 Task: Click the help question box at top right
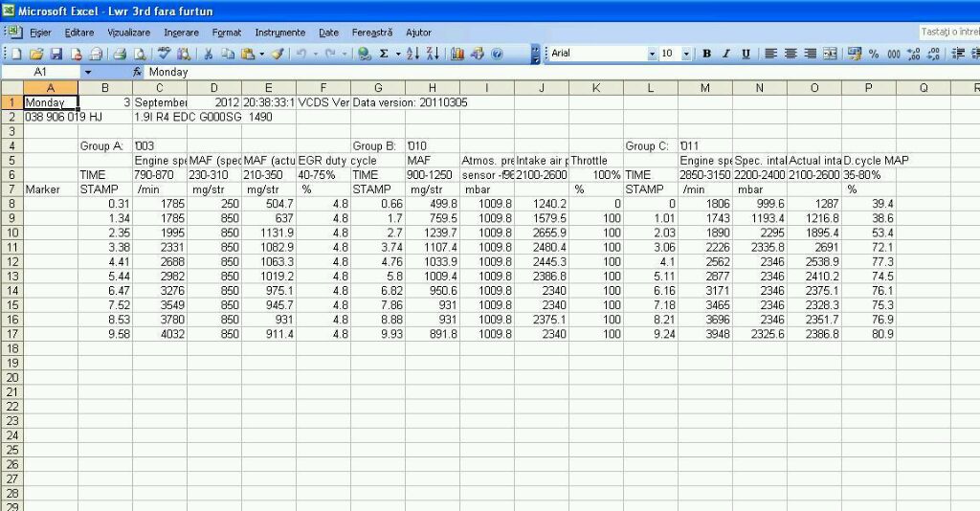(948, 32)
